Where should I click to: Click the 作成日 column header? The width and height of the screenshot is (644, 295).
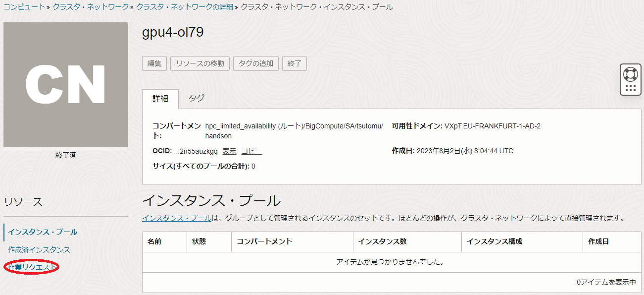click(x=598, y=241)
